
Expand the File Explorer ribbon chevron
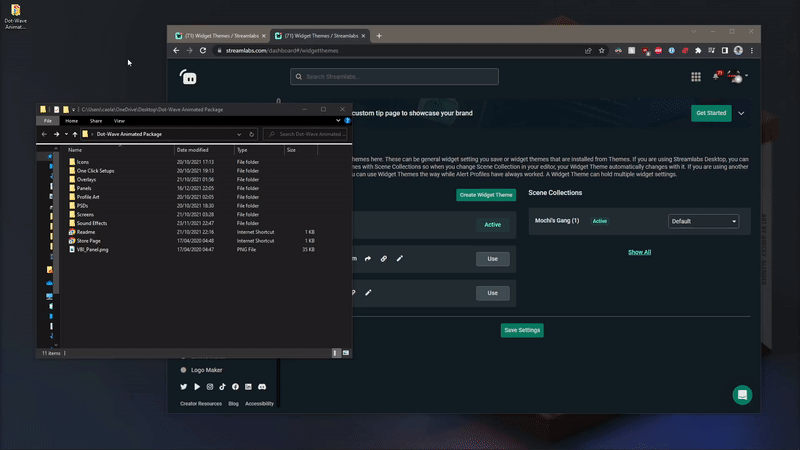pos(338,121)
